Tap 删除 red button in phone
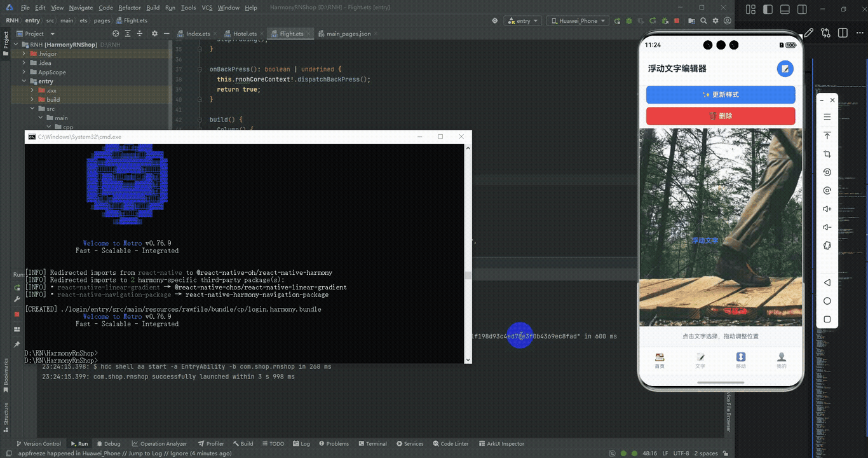868x458 pixels. pos(721,116)
